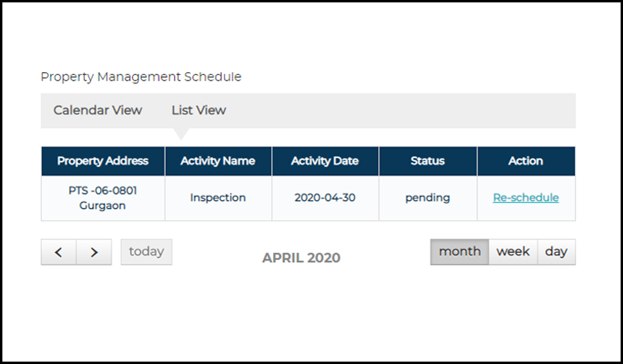Image resolution: width=623 pixels, height=364 pixels.
Task: Click the Property Address column header
Action: pyautogui.click(x=103, y=161)
